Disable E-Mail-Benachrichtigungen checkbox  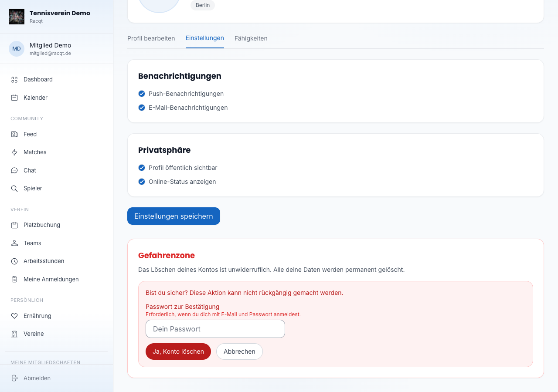[x=142, y=108]
